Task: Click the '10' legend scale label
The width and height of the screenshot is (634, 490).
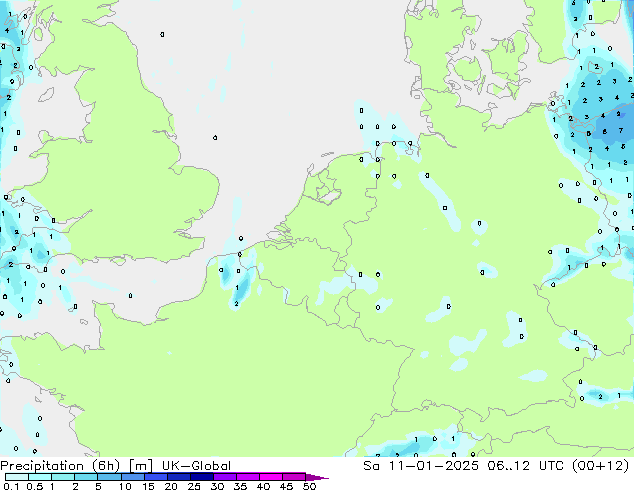Action: tap(125, 486)
